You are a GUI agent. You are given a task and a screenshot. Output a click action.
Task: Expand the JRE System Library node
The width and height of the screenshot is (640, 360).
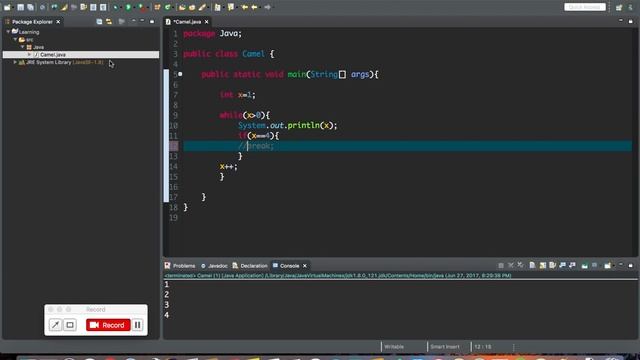click(16, 62)
